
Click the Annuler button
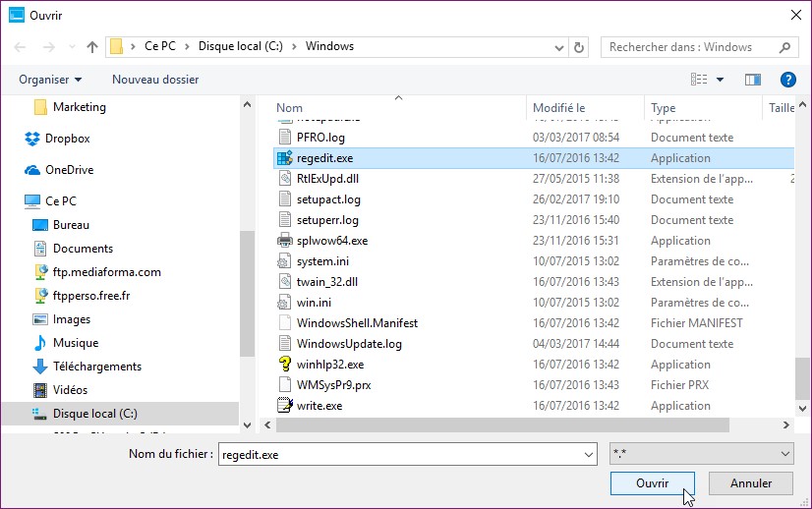tap(752, 483)
